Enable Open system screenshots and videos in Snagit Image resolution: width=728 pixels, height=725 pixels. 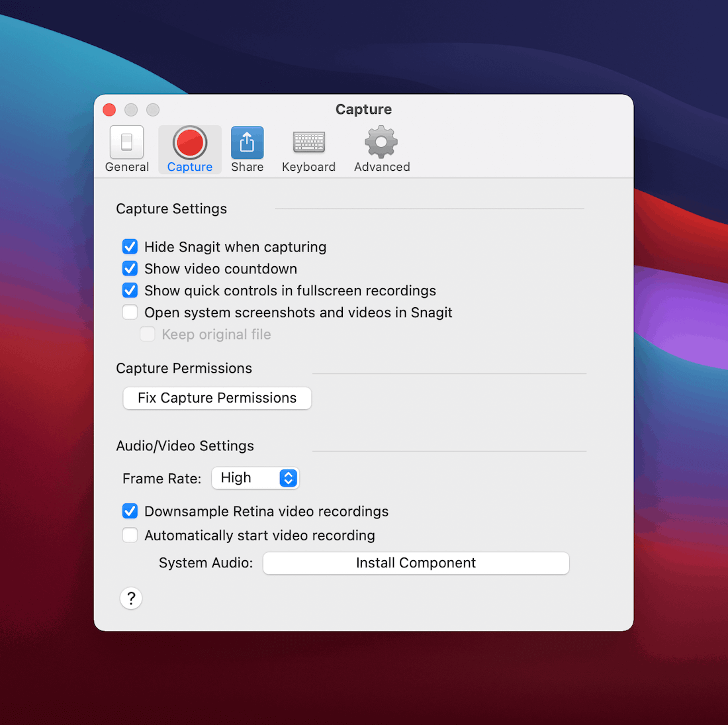click(130, 312)
